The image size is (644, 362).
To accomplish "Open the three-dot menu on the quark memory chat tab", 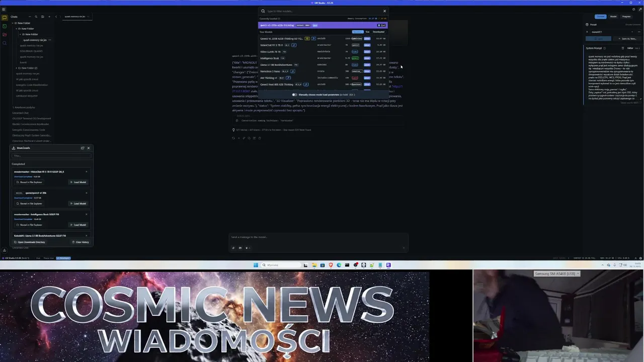I will pos(88,17).
